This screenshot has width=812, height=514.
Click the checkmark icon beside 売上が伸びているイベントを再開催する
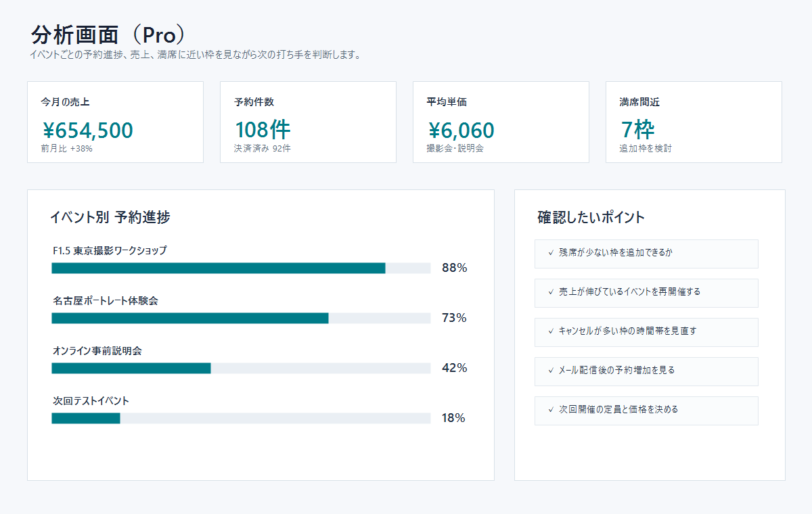coord(551,292)
